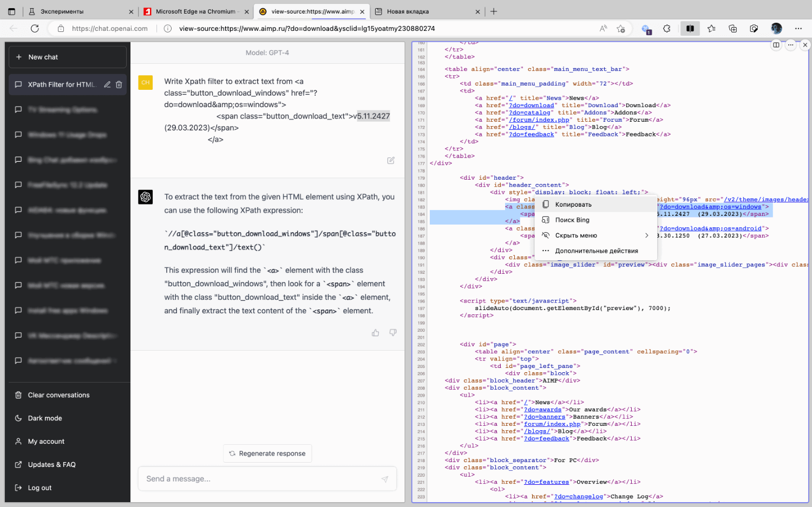Expand the Скрыть меню submenu arrow

[x=646, y=235]
